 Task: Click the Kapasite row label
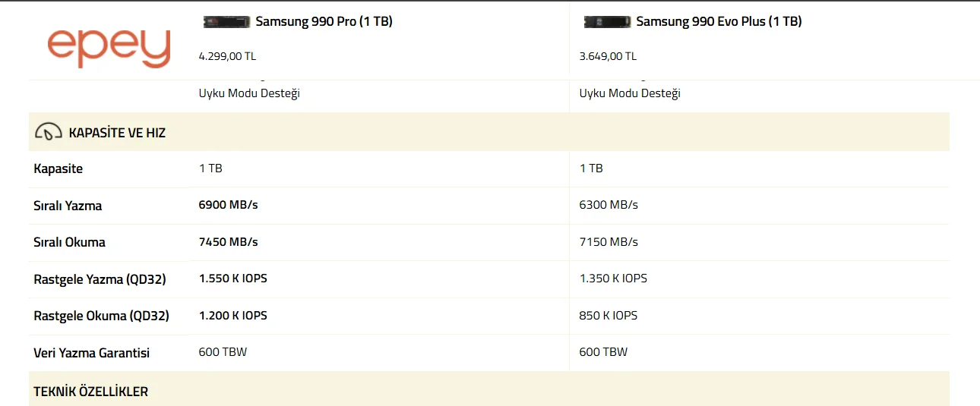[58, 168]
